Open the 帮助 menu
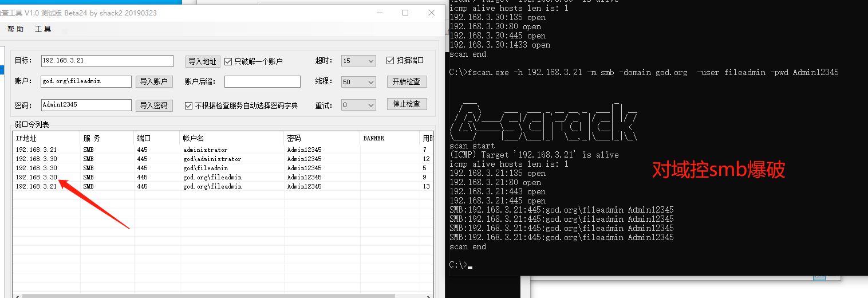 tap(15, 29)
